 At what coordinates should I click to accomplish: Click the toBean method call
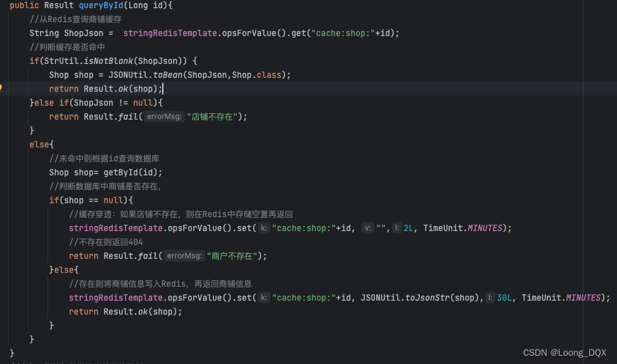(x=168, y=75)
